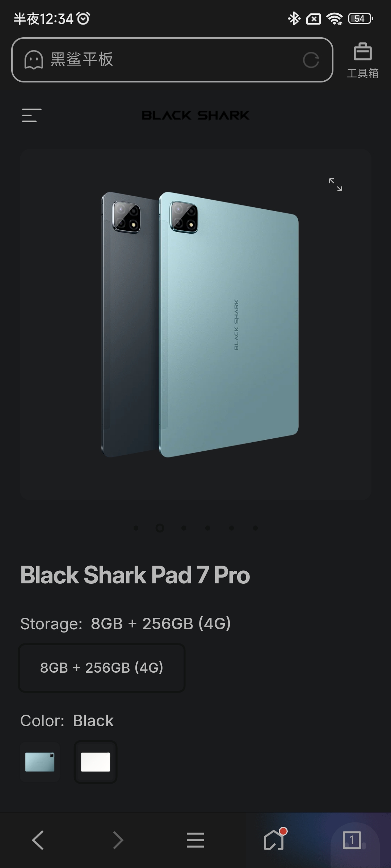Viewport: 391px width, 868px height.
Task: Jump to the last carousel image dot
Action: [255, 528]
